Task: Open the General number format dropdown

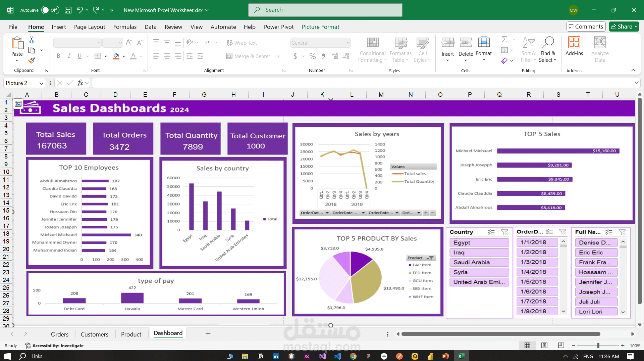Action: point(348,43)
